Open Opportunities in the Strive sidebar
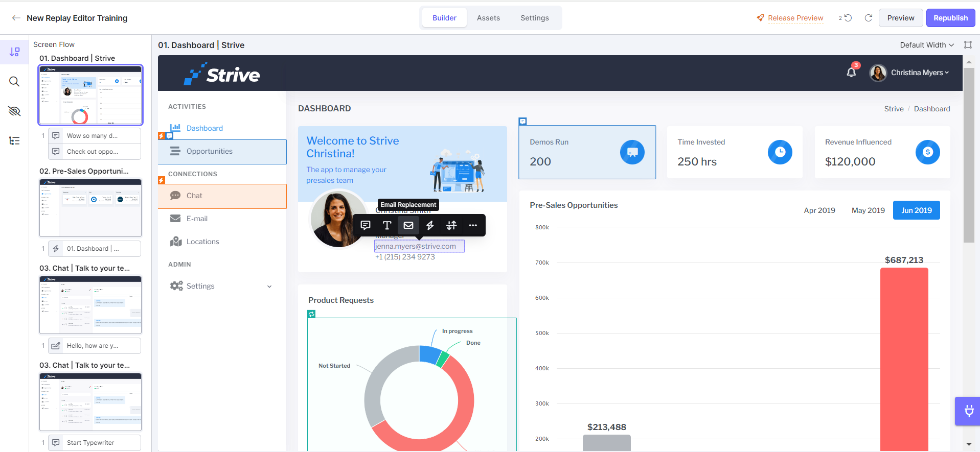Viewport: 980px width, 452px height. point(222,152)
